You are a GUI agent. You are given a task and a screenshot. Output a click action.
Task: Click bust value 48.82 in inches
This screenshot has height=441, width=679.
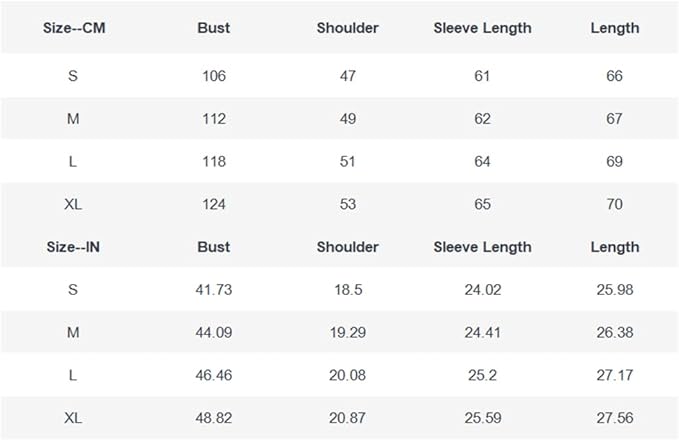click(213, 419)
